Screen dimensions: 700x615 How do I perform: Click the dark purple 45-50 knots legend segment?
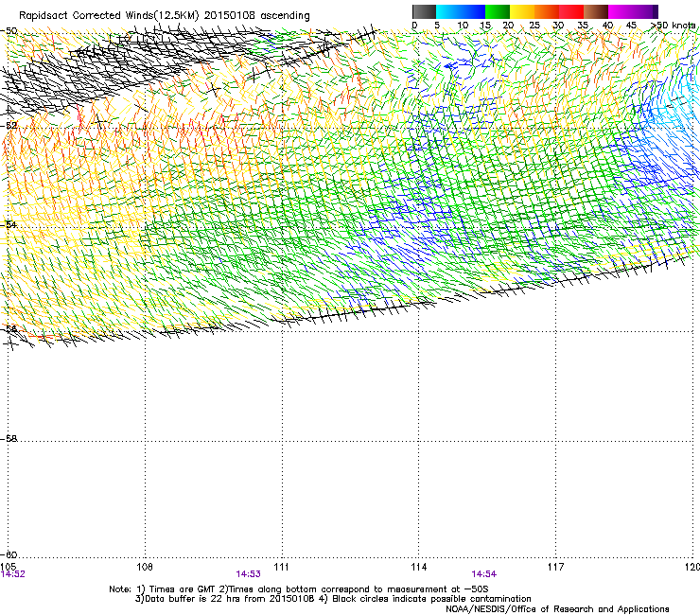coord(645,11)
